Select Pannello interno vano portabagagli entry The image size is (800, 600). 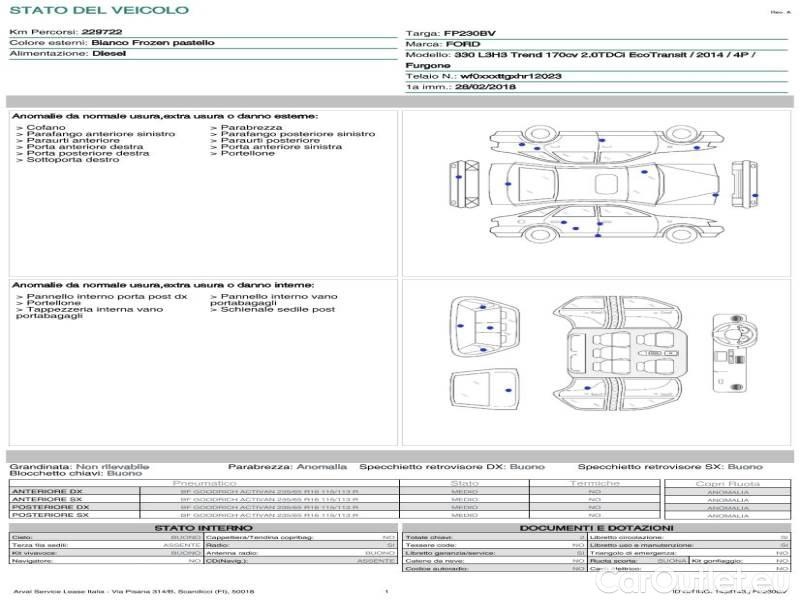273,299
